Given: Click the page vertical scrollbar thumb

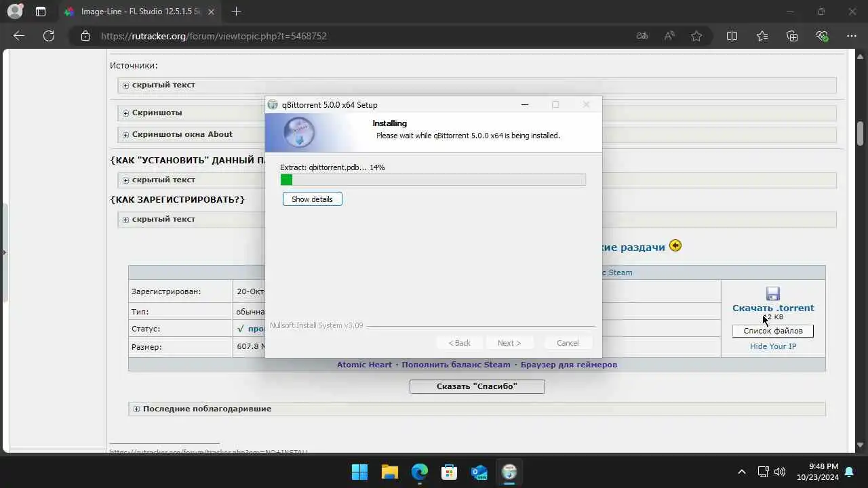Looking at the screenshot, I should coord(861,134).
